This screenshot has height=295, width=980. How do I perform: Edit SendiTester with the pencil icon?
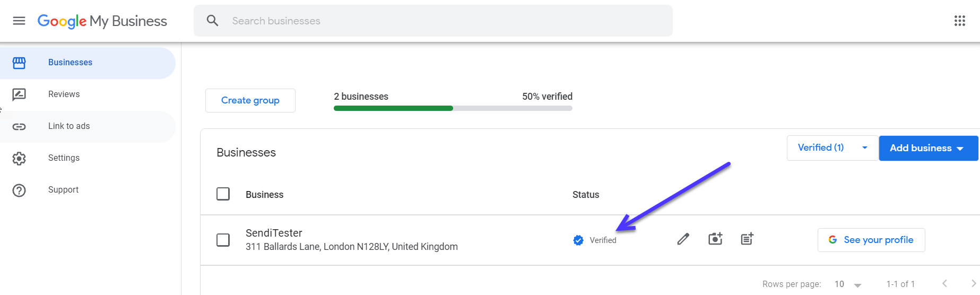(x=683, y=239)
